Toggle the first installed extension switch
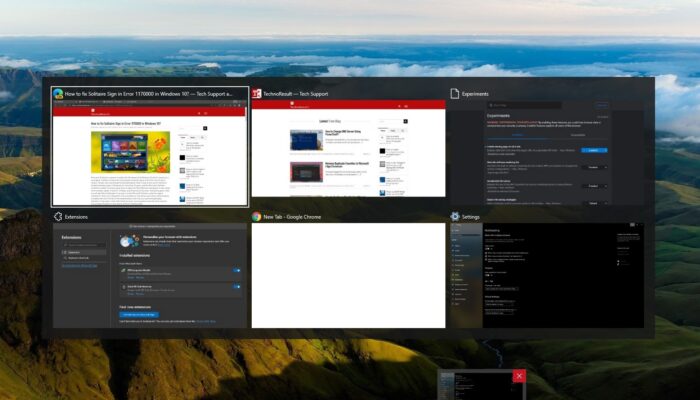Viewport: 700px width, 400px height. coord(237,270)
